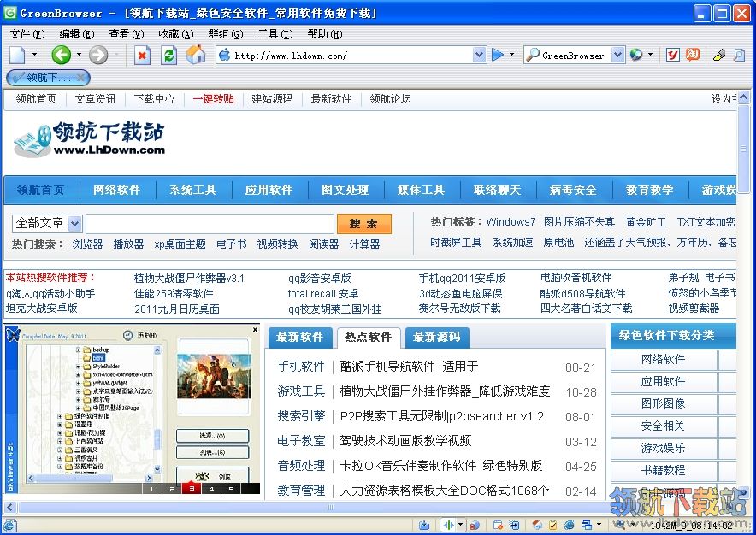
Task: Click 游戏娱乐 category button
Action: pos(664,448)
